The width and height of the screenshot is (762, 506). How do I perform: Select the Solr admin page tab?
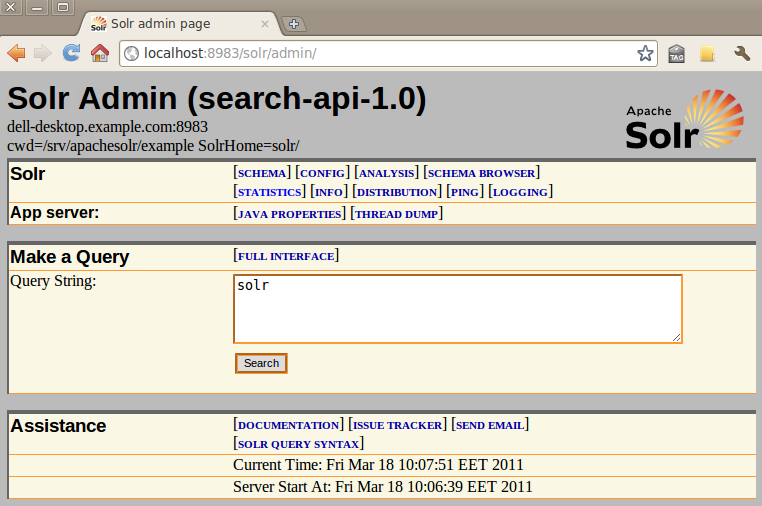(x=180, y=24)
